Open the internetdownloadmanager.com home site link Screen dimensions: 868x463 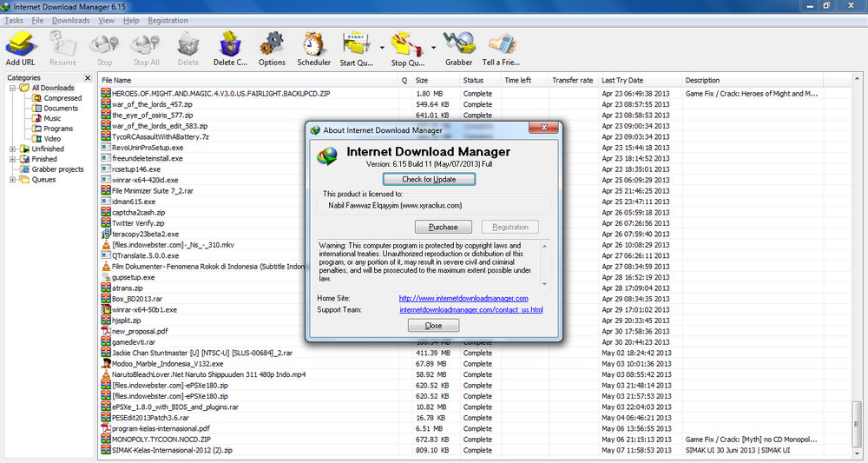pos(464,298)
